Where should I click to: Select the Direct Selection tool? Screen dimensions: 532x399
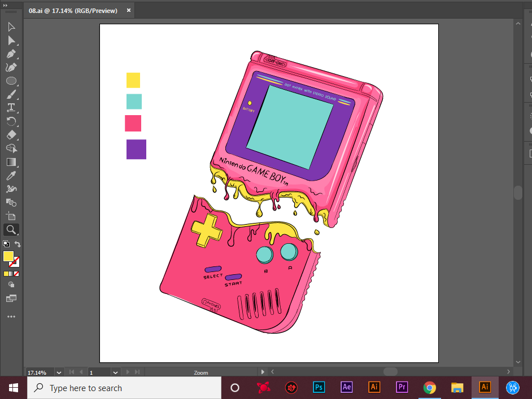point(11,40)
